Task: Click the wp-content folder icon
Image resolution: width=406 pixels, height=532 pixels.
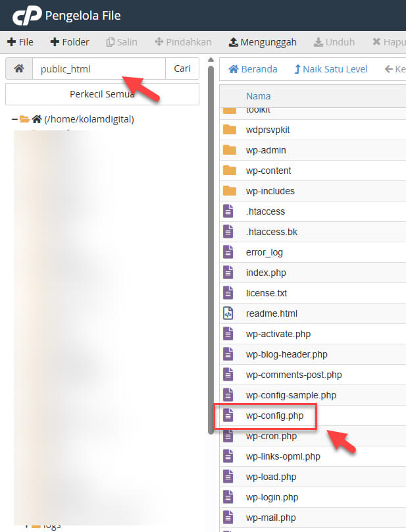Action: [229, 171]
